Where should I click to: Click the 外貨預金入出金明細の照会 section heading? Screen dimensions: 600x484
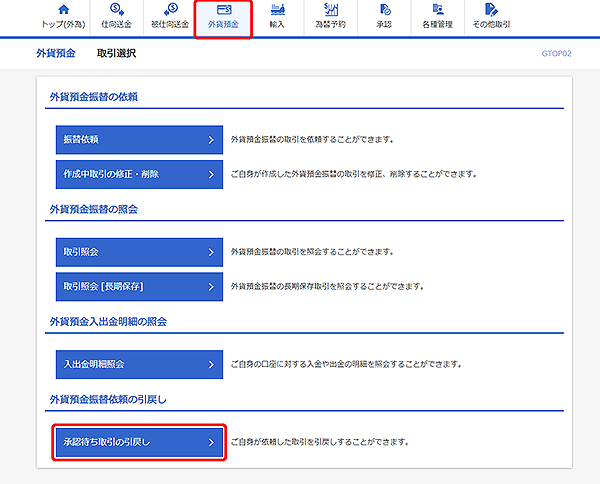108,321
